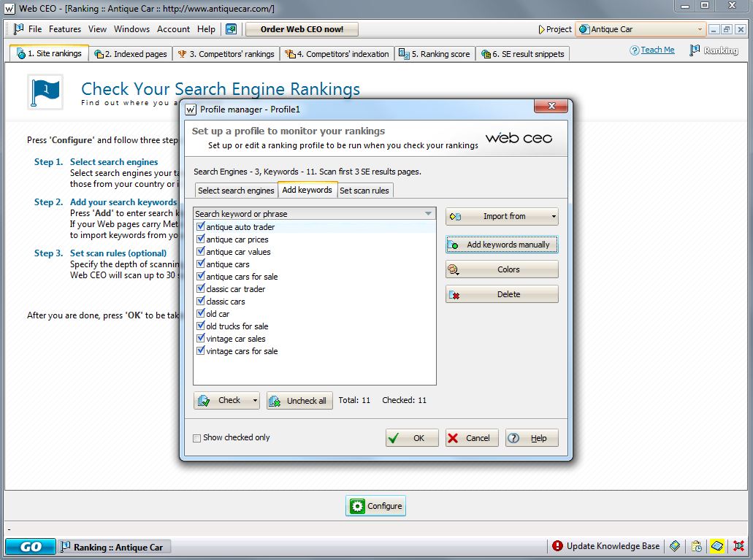The image size is (753, 560).
Task: Uncheck the 'old trucks for sale' keyword
Action: tap(201, 326)
